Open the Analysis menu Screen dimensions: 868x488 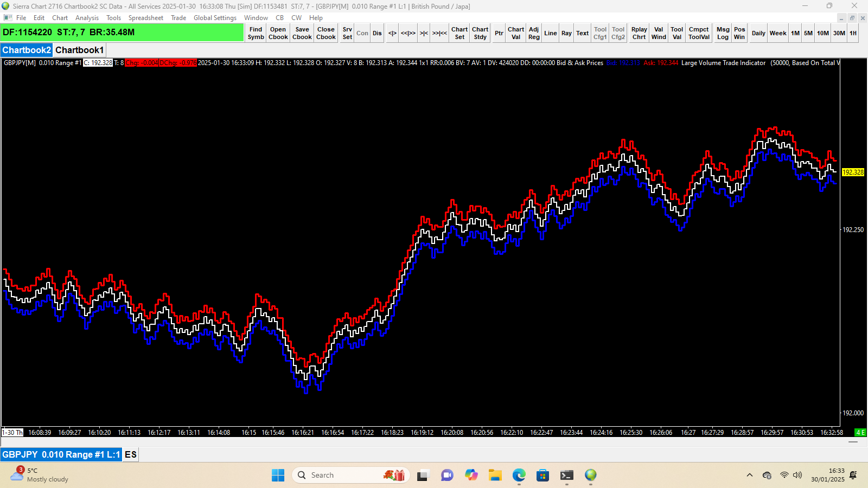pos(87,18)
